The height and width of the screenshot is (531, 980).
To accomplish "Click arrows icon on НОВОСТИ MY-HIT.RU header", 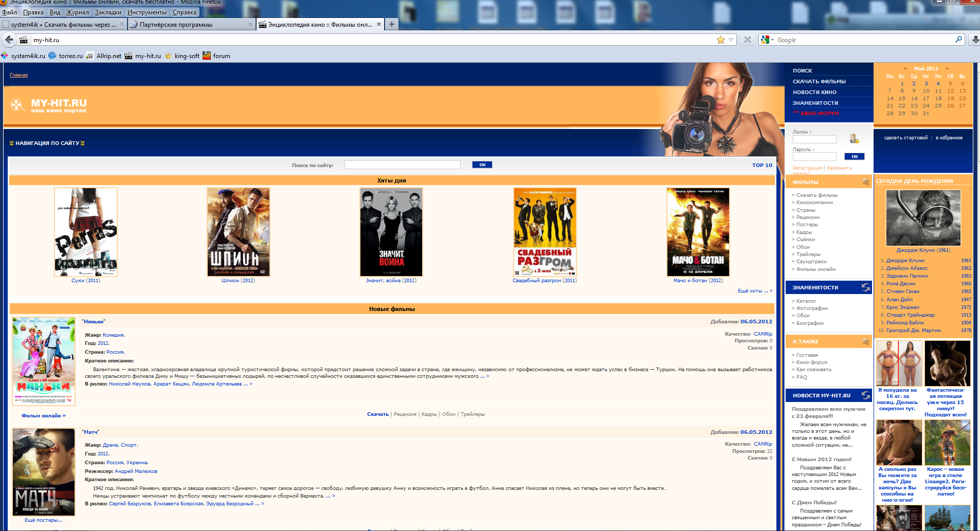I will tap(866, 395).
